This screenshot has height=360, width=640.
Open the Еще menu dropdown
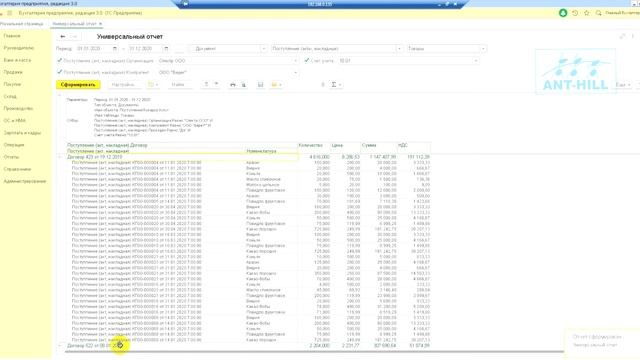coord(623,85)
